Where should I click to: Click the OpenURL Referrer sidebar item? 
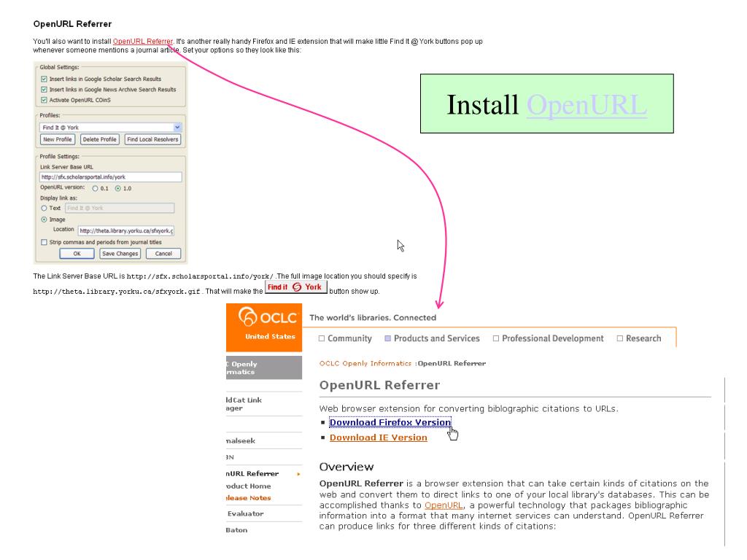coord(252,474)
